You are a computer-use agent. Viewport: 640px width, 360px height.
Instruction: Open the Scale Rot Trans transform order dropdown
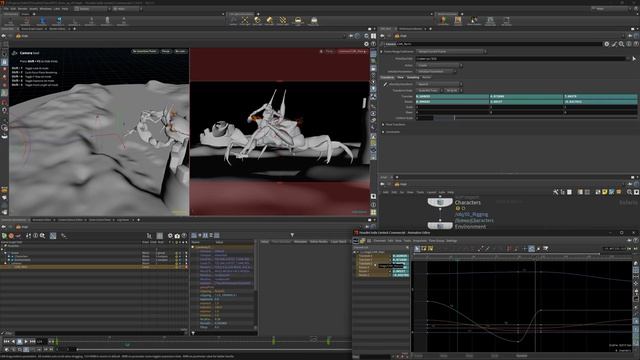pyautogui.click(x=429, y=90)
